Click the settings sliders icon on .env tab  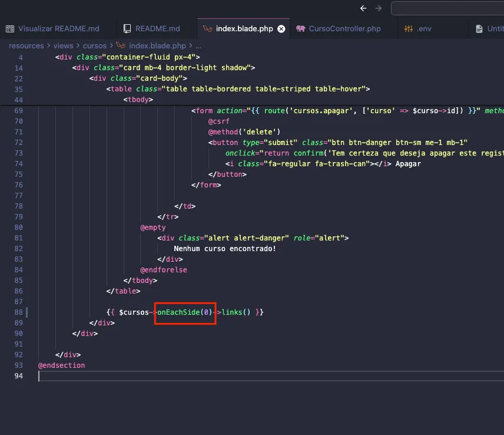pyautogui.click(x=409, y=28)
